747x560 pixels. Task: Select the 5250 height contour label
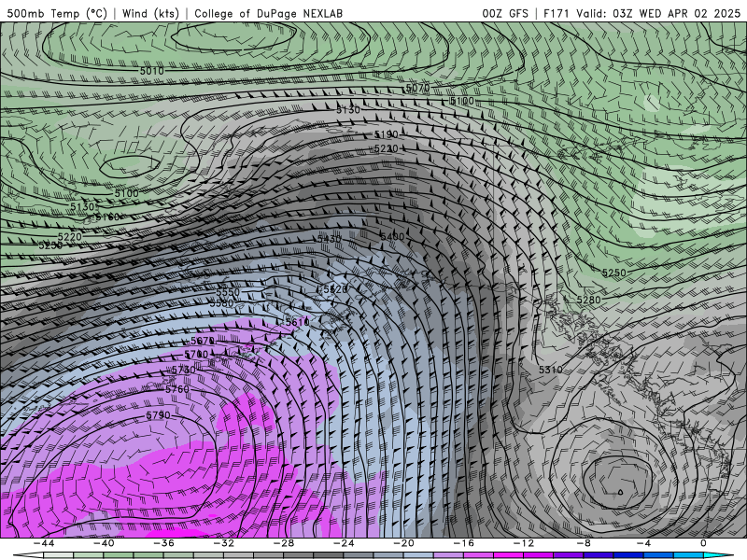[x=613, y=273]
